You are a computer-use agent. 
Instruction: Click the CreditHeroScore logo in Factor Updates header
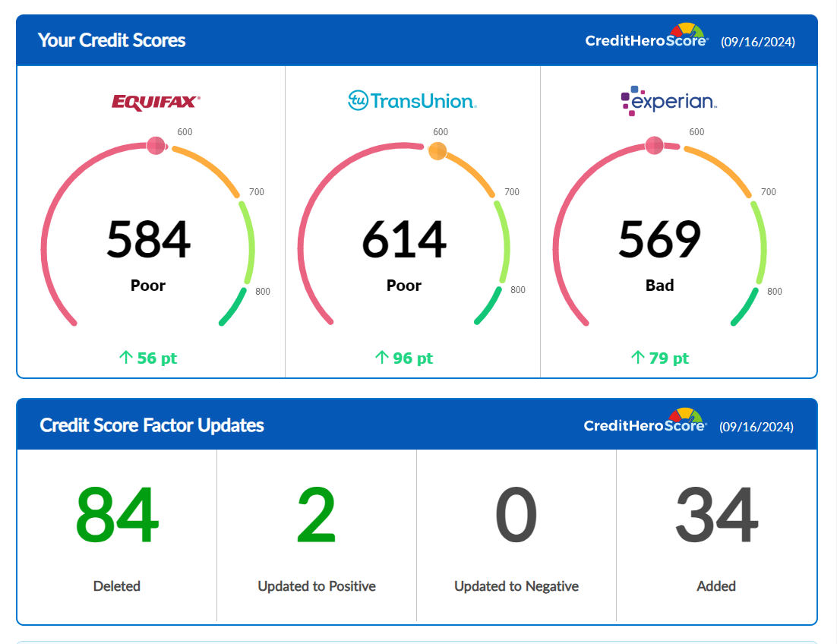[x=646, y=421]
